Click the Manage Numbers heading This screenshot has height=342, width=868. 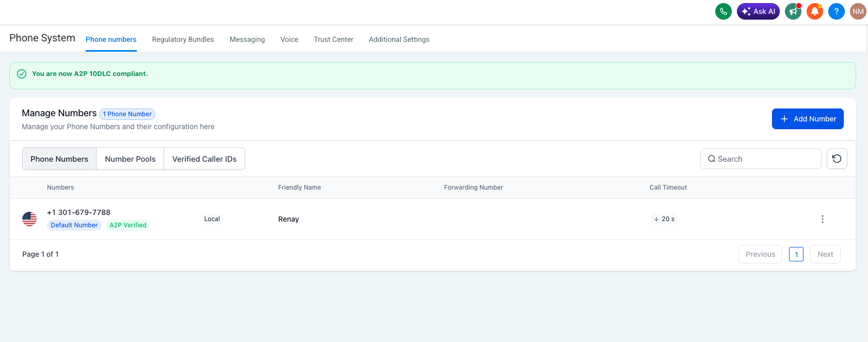click(x=59, y=113)
